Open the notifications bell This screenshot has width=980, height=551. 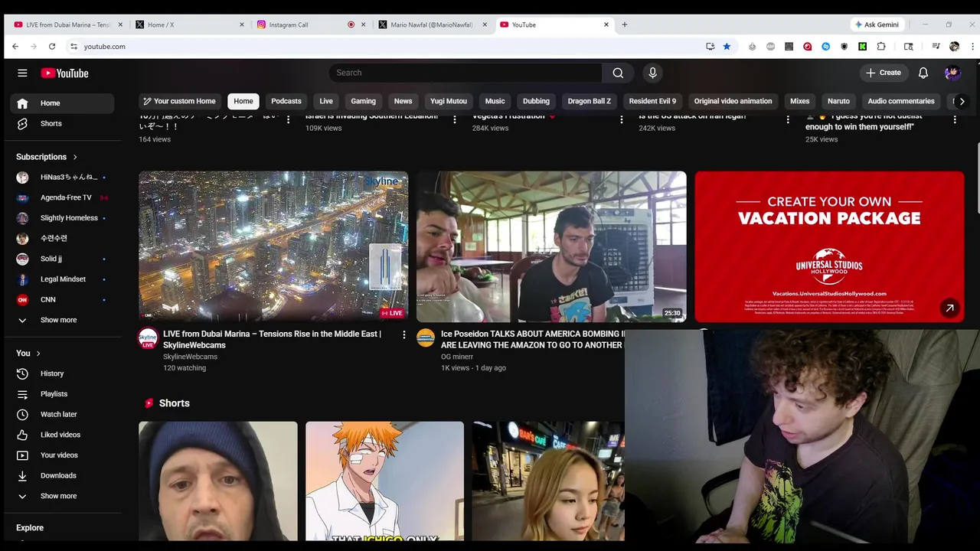click(923, 73)
